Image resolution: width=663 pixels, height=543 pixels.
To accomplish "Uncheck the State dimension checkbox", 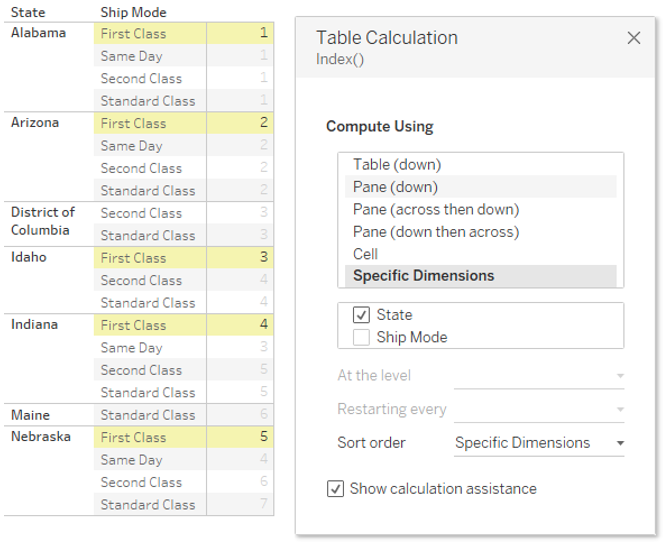I will (361, 315).
